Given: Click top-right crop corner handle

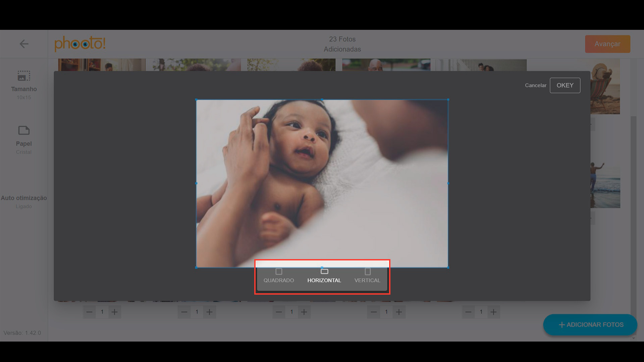Looking at the screenshot, I should point(448,100).
